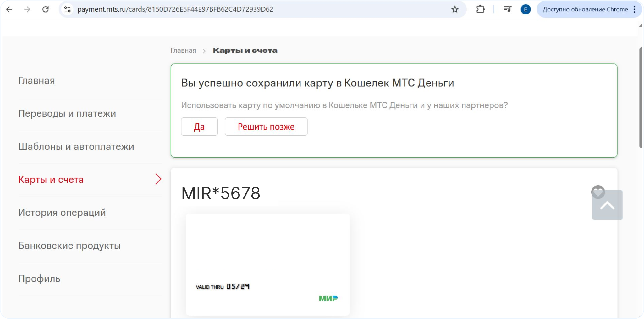Go to Главная in sidebar
644x319 pixels.
37,81
